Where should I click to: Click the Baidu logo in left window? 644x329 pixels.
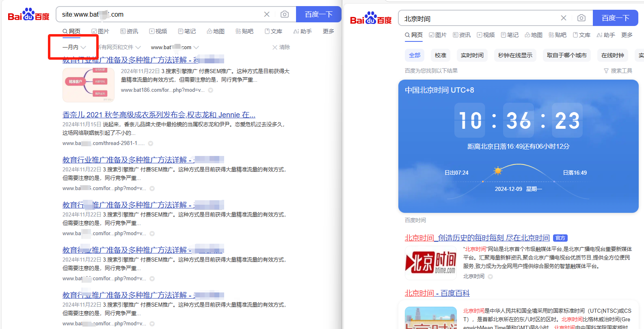29,15
